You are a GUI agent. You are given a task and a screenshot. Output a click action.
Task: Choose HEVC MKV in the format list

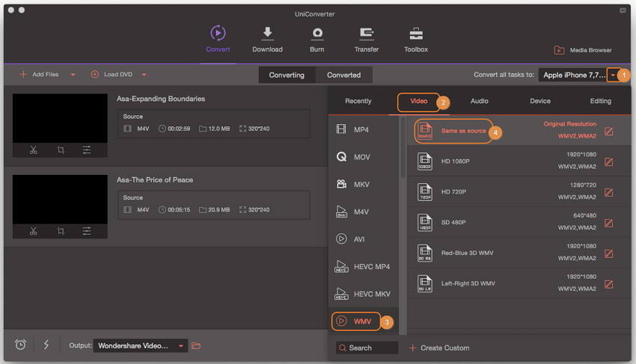point(364,294)
